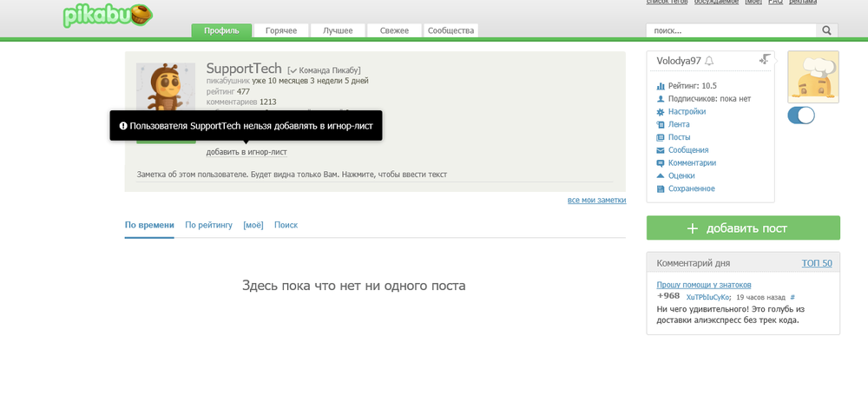Open the ТОП 50 link
The height and width of the screenshot is (396, 868).
coord(817,263)
